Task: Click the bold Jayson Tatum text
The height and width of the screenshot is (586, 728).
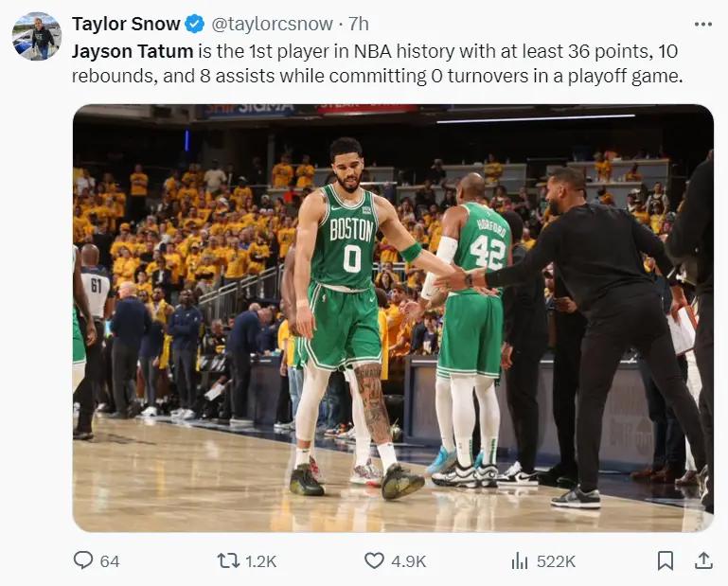Action: point(133,51)
